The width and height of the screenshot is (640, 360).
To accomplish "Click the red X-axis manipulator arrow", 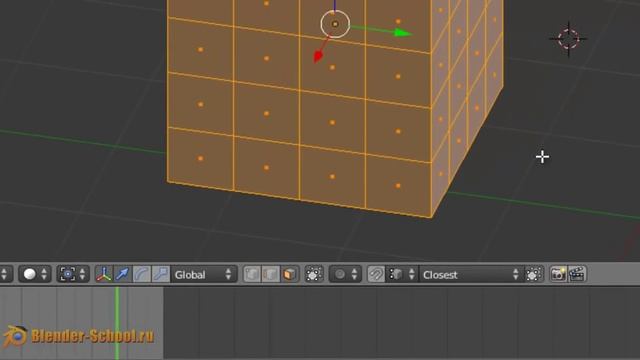I will (318, 56).
